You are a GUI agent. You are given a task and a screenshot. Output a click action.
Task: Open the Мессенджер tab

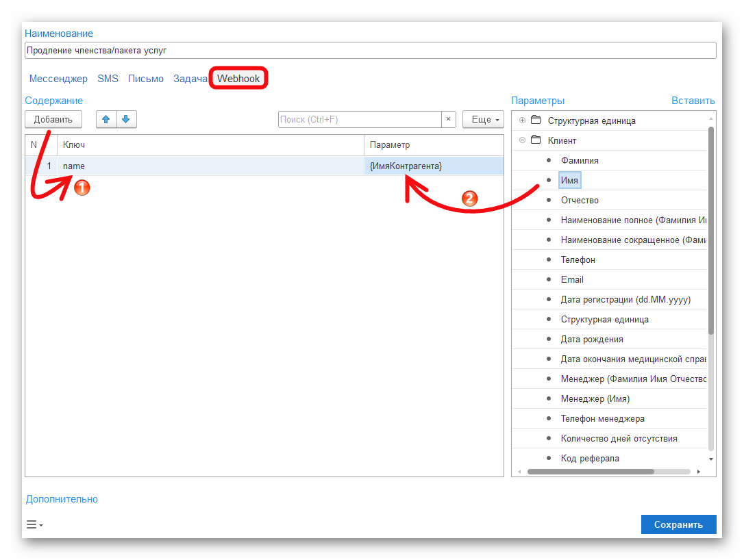58,79
